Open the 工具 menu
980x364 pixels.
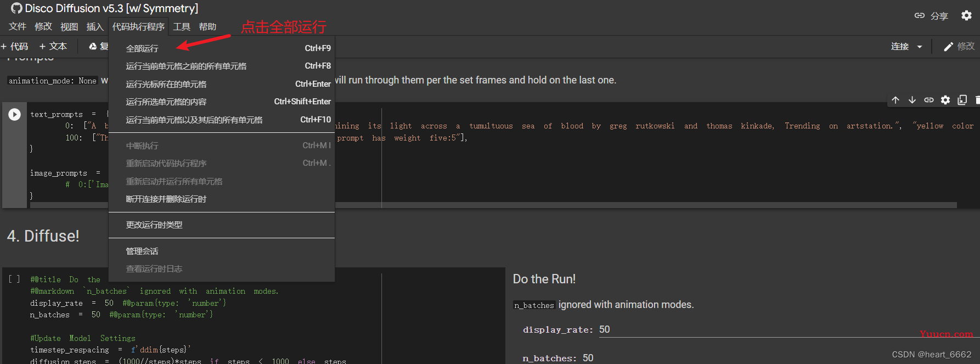182,26
